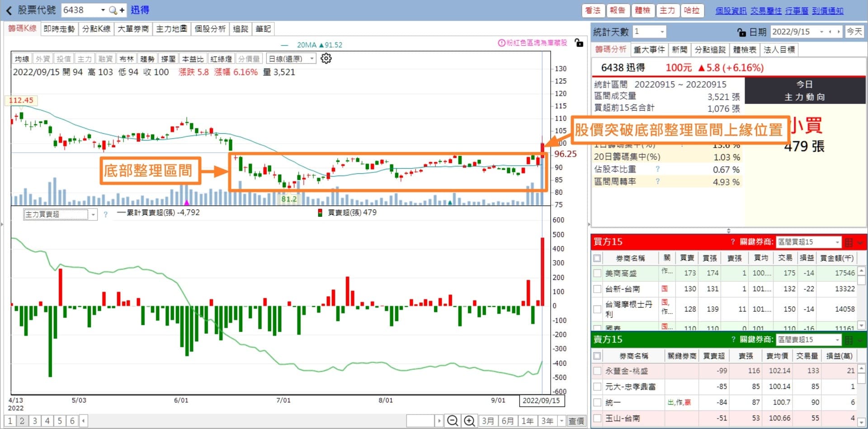
Task: Click the pink circled info icon above chart
Action: (x=501, y=43)
